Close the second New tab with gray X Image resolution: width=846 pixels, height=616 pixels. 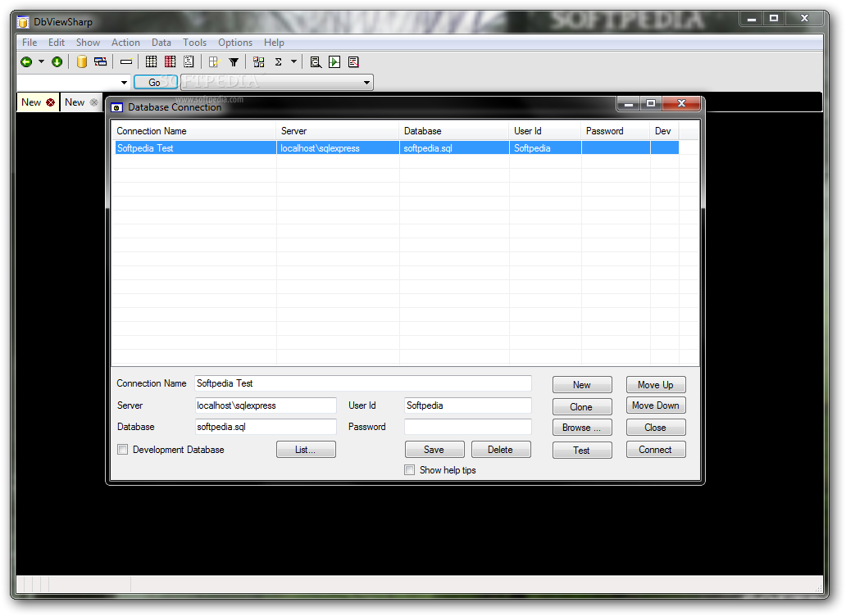94,102
